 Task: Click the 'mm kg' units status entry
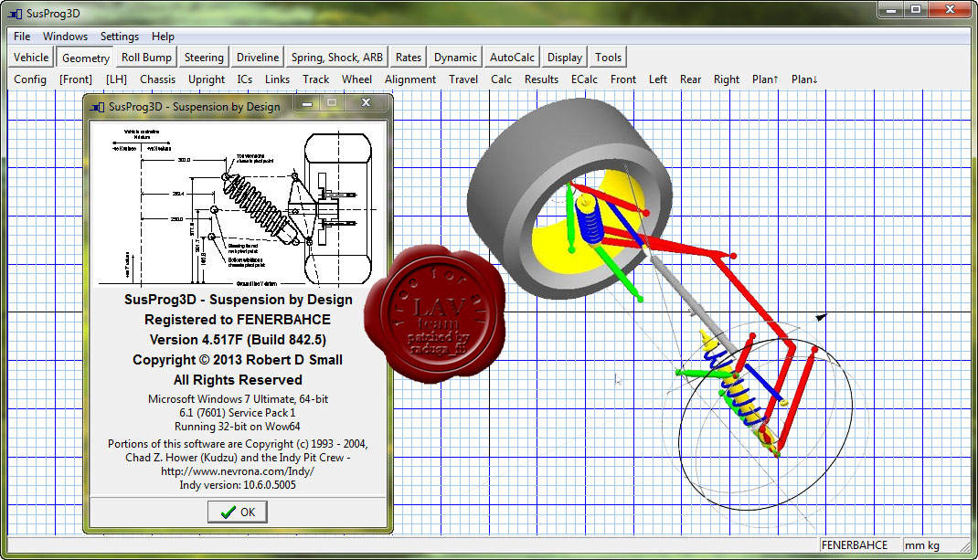tap(922, 545)
